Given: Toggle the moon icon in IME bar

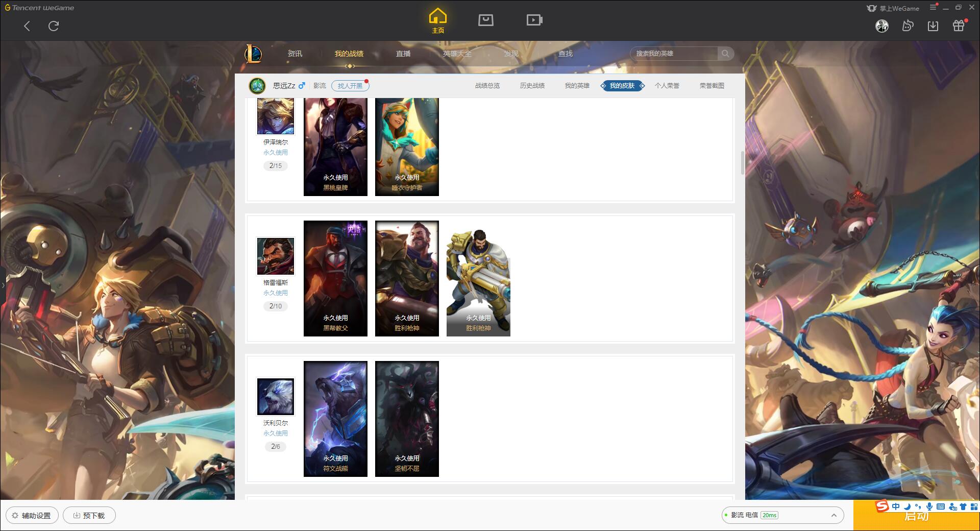Looking at the screenshot, I should pos(907,506).
